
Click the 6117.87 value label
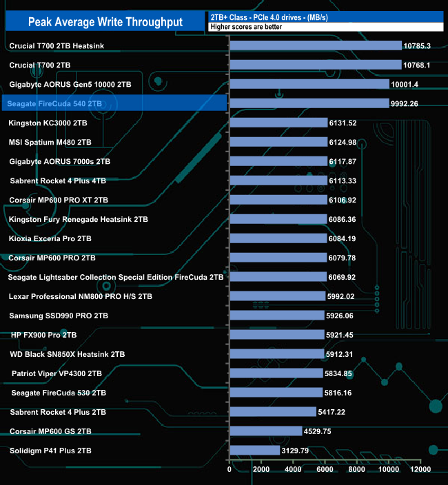click(343, 161)
